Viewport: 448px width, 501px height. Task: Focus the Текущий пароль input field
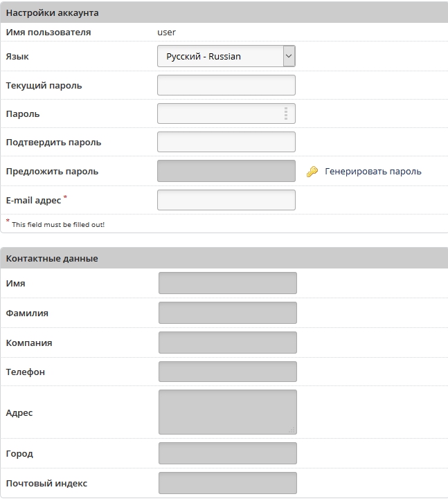click(x=226, y=85)
